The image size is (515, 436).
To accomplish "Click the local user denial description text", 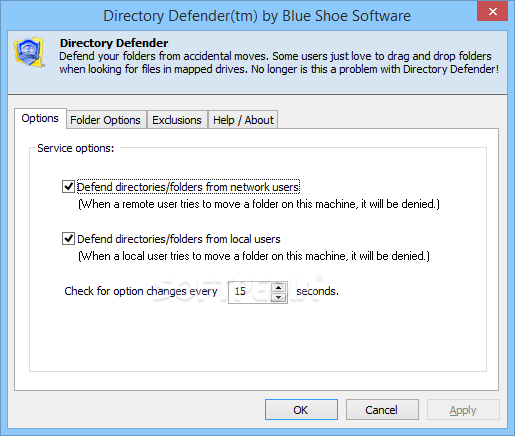I will pos(254,256).
